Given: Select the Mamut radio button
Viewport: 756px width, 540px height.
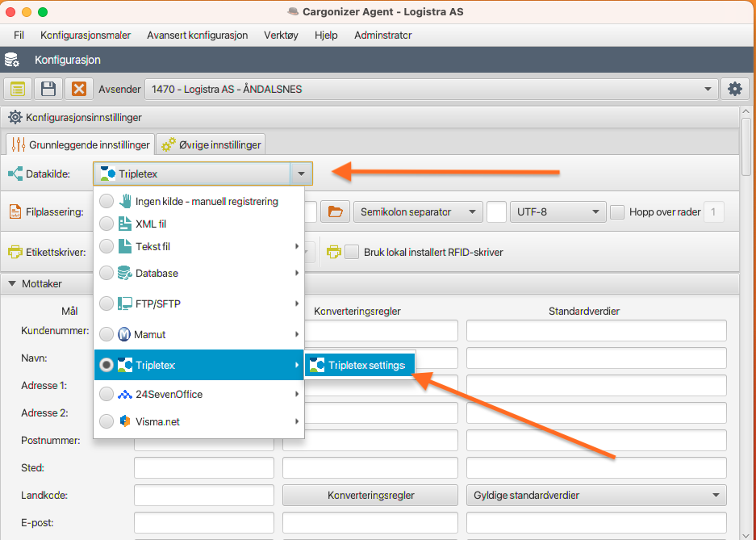Looking at the screenshot, I should pos(107,334).
